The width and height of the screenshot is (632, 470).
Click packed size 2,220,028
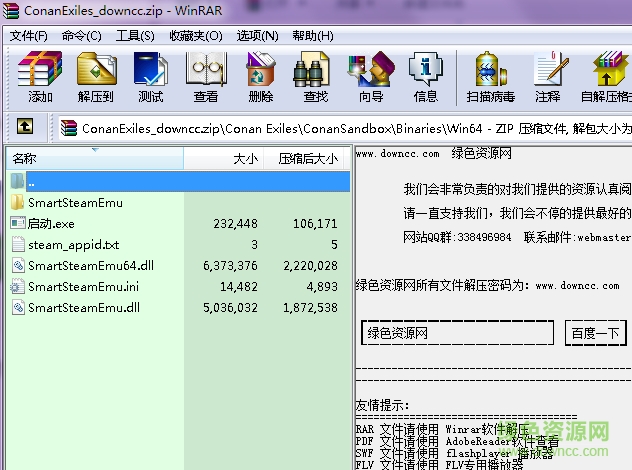(x=310, y=266)
